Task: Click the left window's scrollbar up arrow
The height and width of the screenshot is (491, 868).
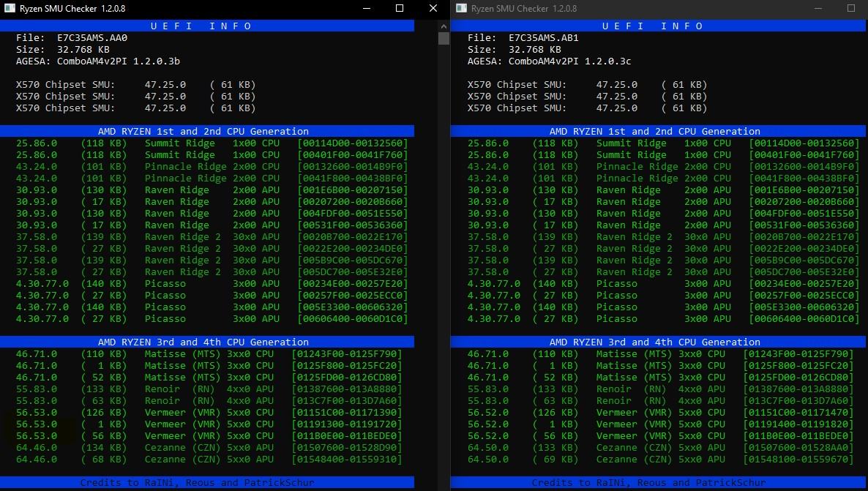Action: coord(444,26)
